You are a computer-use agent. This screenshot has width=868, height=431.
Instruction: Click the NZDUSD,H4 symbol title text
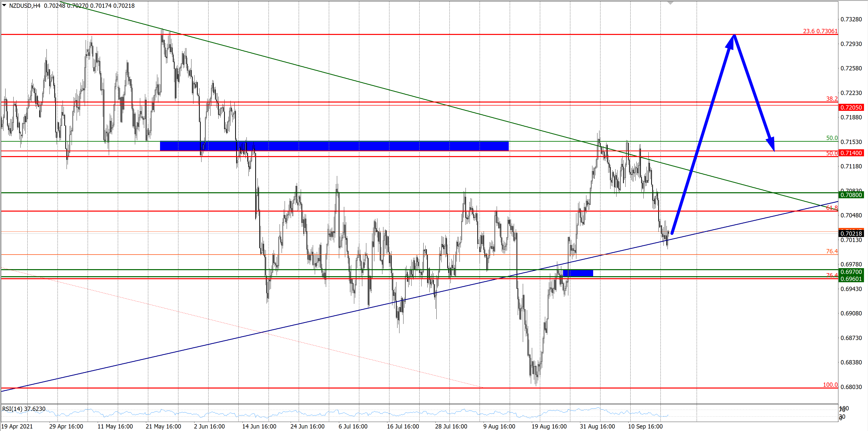click(25, 6)
